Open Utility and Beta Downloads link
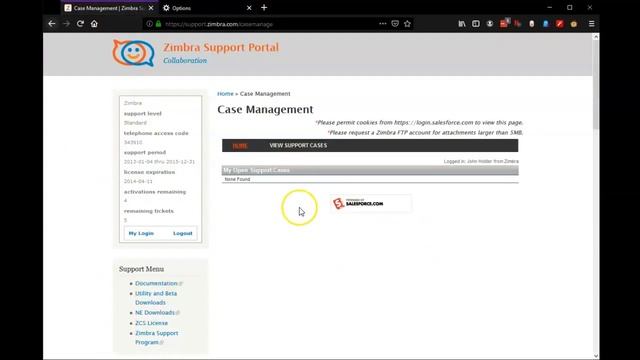The width and height of the screenshot is (640, 360). (x=156, y=298)
